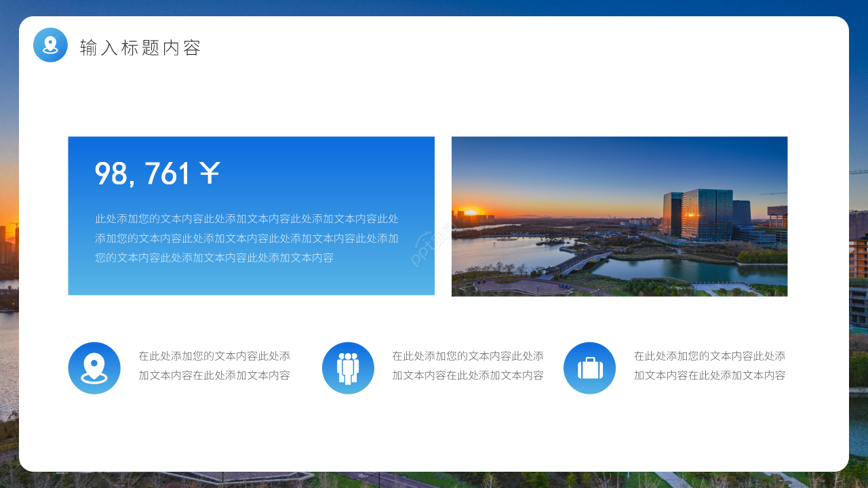Click the circular icon holding the briefcase symbol
Image resolution: width=868 pixels, height=488 pixels.
(589, 368)
